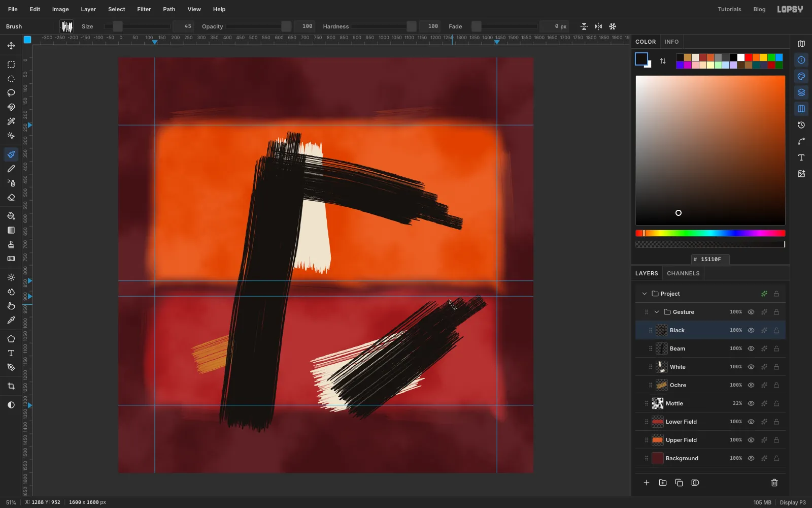Toggle visibility of the White layer
The image size is (812, 508).
point(751,367)
